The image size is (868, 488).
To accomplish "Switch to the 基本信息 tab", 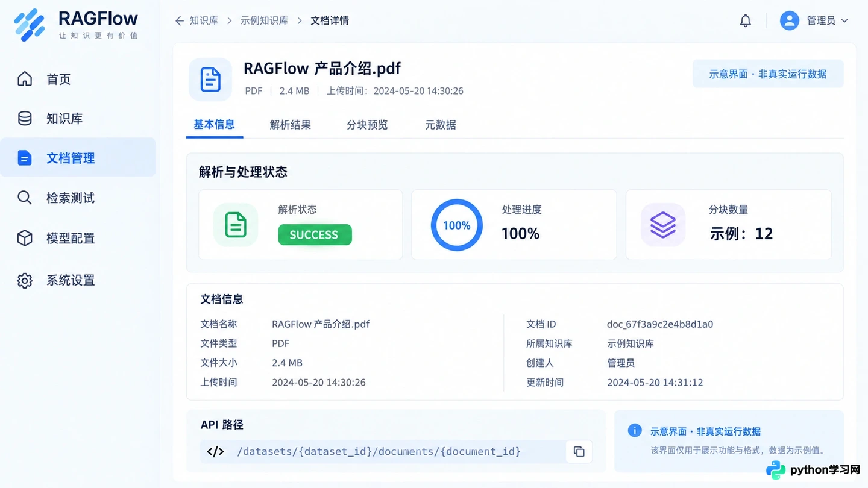I will [214, 125].
